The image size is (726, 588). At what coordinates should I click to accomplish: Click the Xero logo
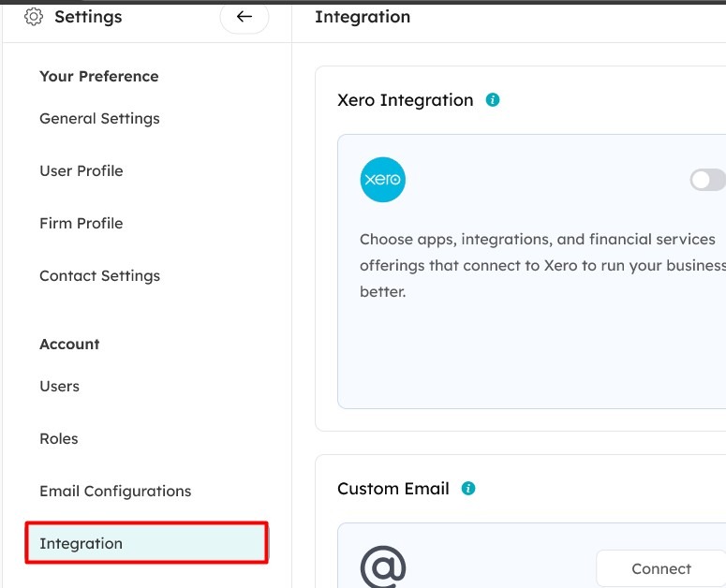click(382, 180)
